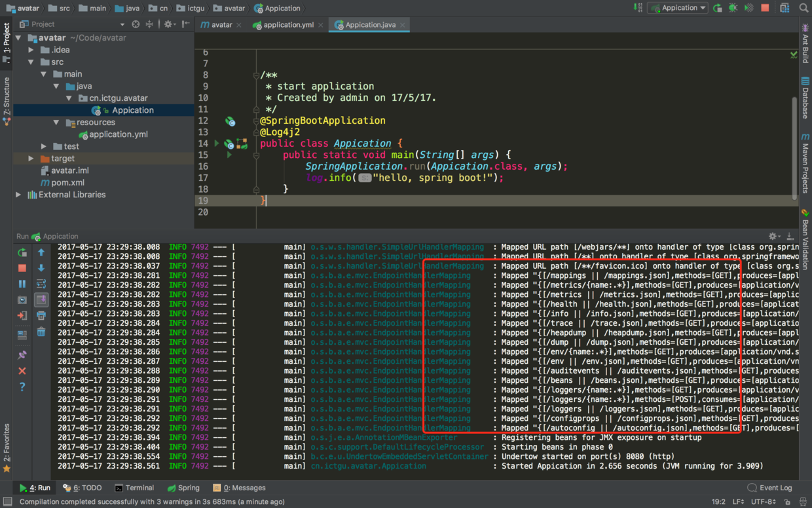812x508 pixels.
Task: Open the Appication run configuration dropdown
Action: point(678,8)
